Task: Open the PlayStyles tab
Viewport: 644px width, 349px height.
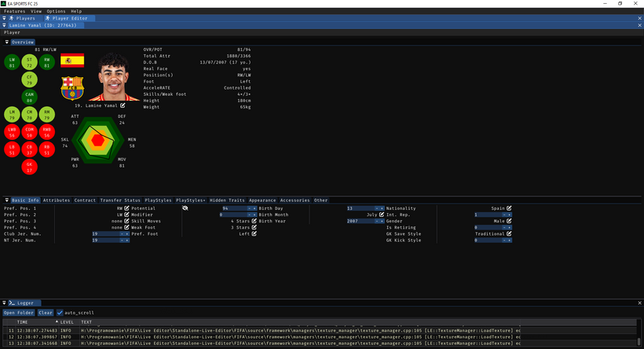Action: pos(158,200)
